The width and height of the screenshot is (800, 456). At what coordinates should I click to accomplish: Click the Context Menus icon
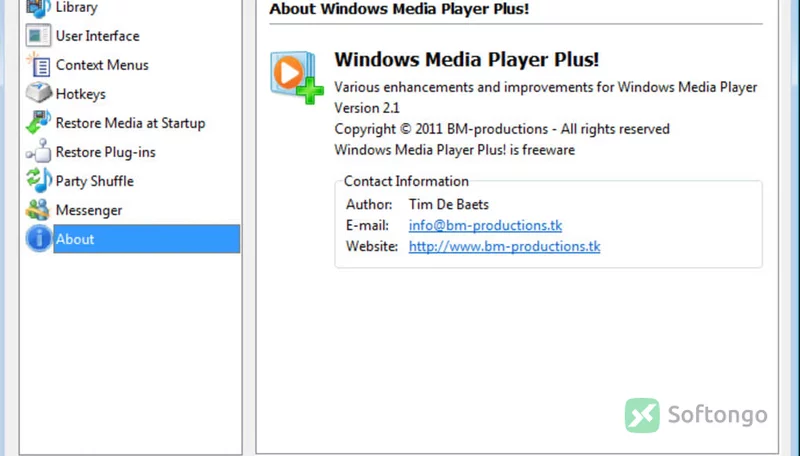pos(38,65)
